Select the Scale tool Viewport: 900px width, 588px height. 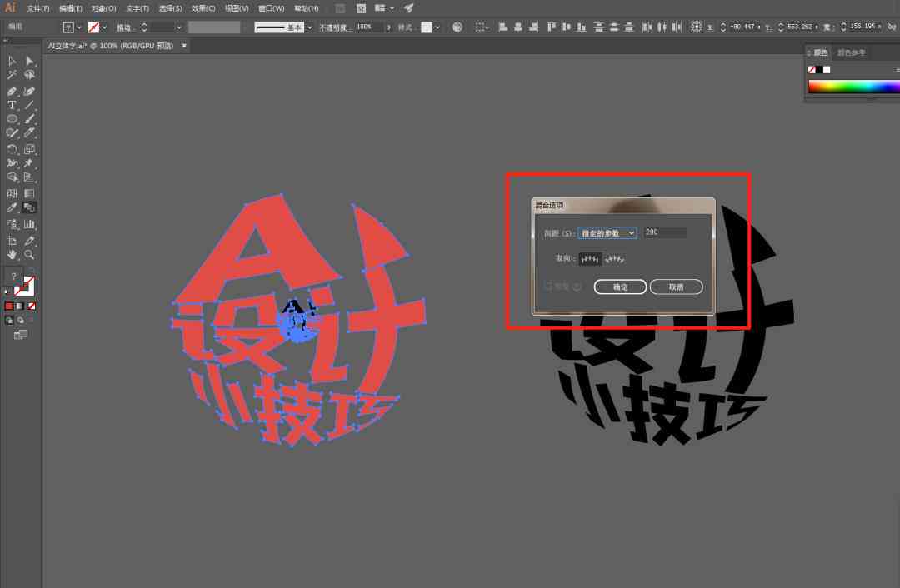click(x=29, y=149)
